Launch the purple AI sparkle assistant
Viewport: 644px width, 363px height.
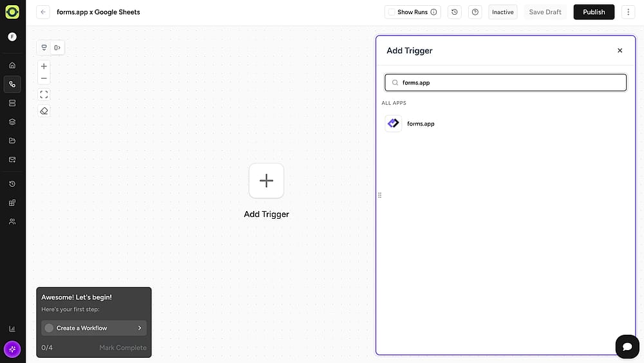[12, 349]
